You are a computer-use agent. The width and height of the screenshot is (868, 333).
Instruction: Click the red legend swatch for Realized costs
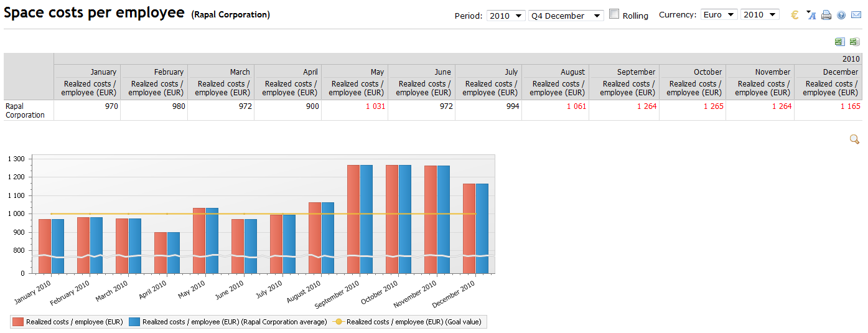tap(18, 322)
